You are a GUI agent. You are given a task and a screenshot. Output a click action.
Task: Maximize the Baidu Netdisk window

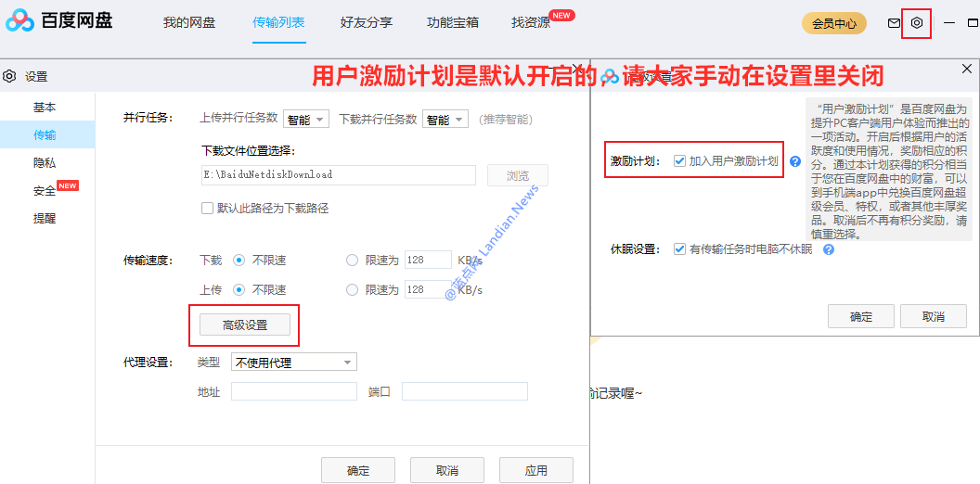click(x=973, y=23)
